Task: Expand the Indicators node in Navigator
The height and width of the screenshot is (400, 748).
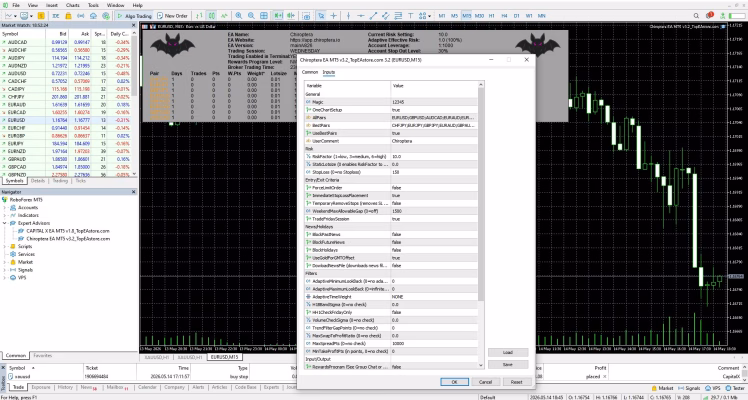Action: point(5,215)
